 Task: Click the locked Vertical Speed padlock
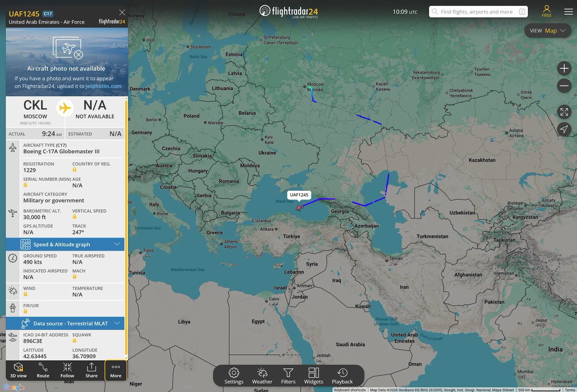click(74, 217)
